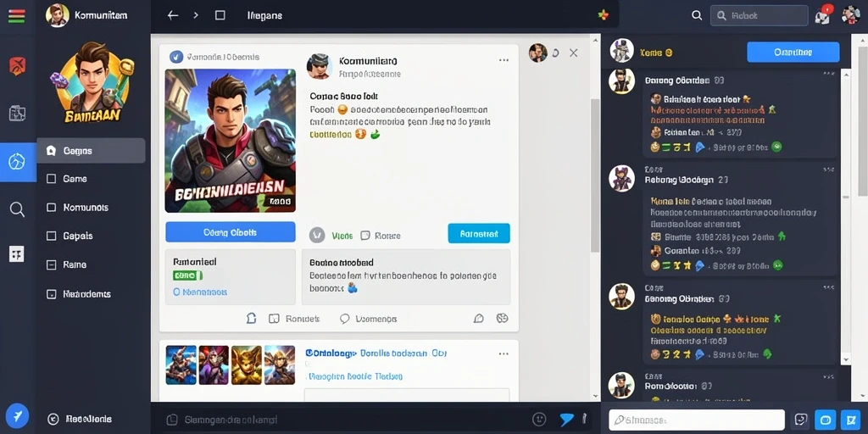The width and height of the screenshot is (868, 434).
Task: Go forward with the right chevron icon
Action: (196, 15)
